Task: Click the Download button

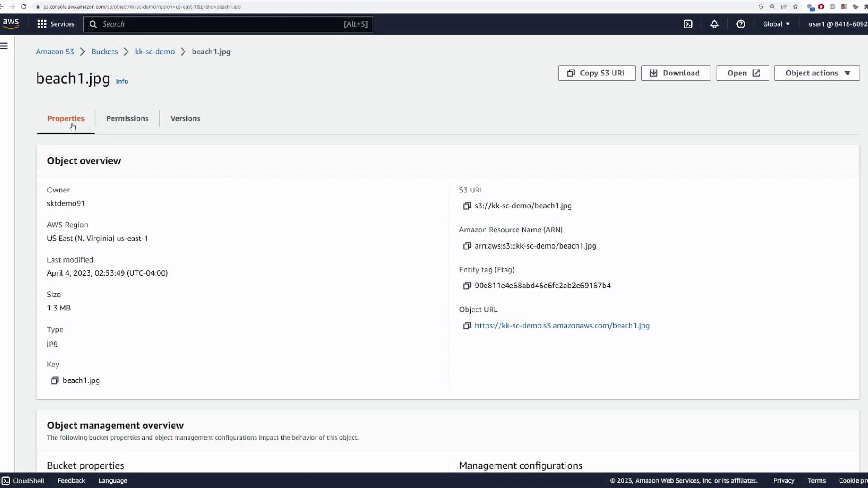Action: point(675,73)
